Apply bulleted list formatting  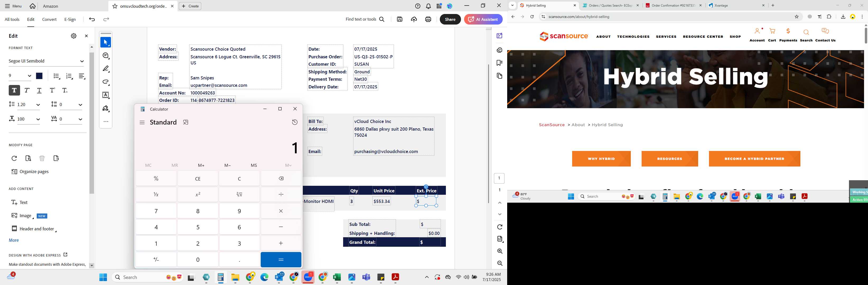pos(57,76)
